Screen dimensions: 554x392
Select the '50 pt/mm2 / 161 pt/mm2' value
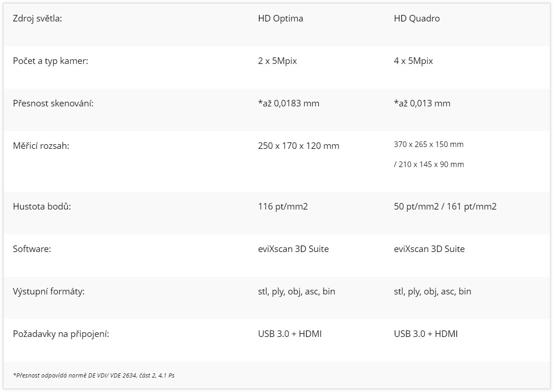[x=445, y=206]
